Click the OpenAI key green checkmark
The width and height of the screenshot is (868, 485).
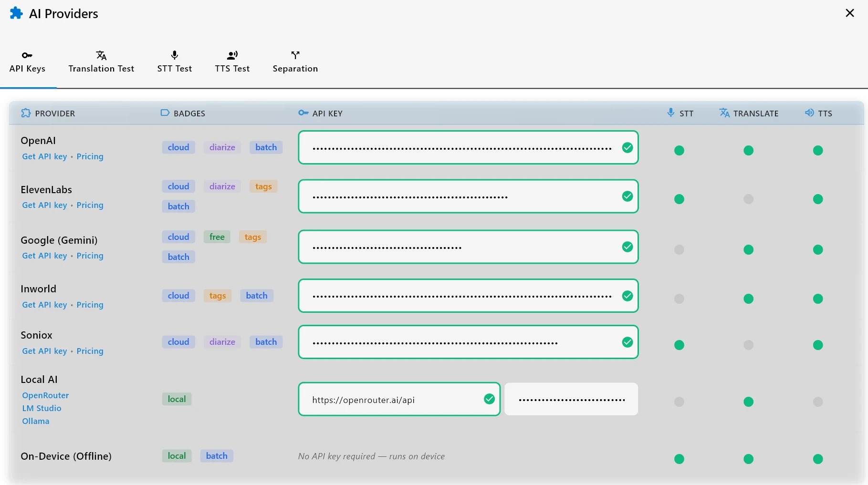point(627,148)
